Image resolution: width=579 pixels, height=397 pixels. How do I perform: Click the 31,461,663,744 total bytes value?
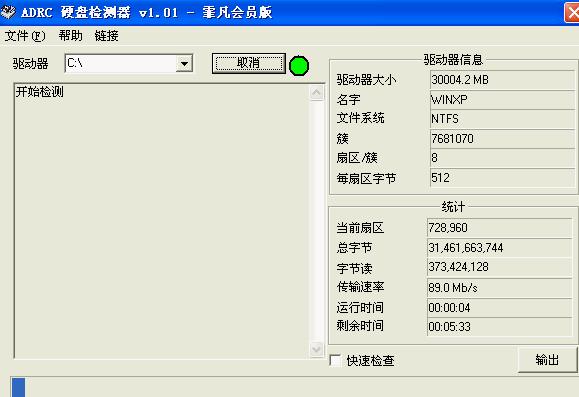(x=500, y=247)
